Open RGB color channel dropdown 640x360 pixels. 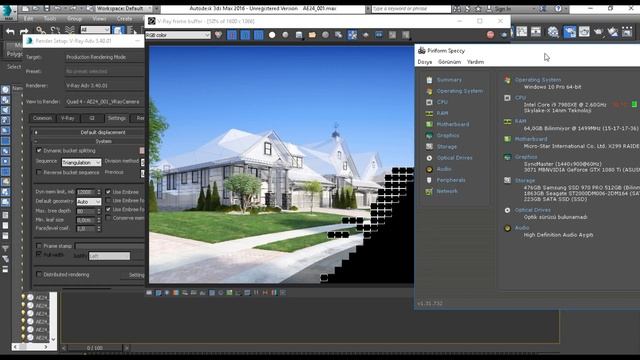coord(178,35)
